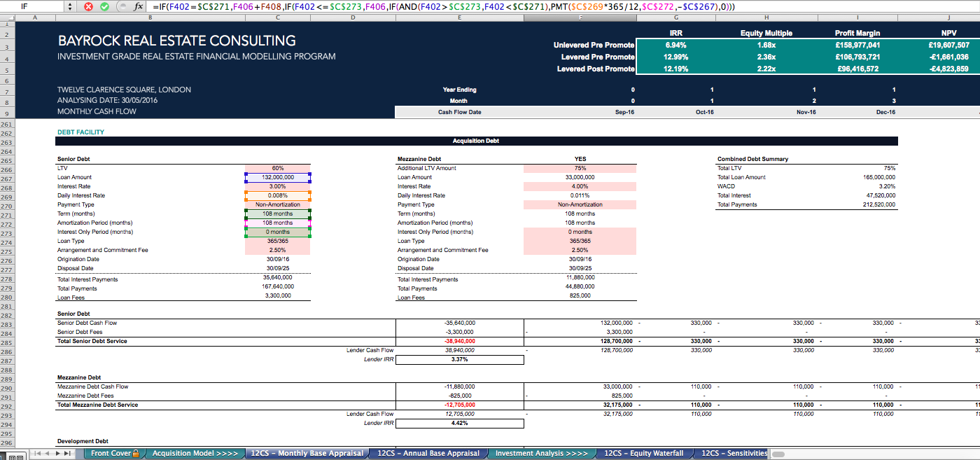Screen dimensions: 980x460
Task: Select the 12CS - Monthly Base Appraisal tab
Action: (x=307, y=454)
